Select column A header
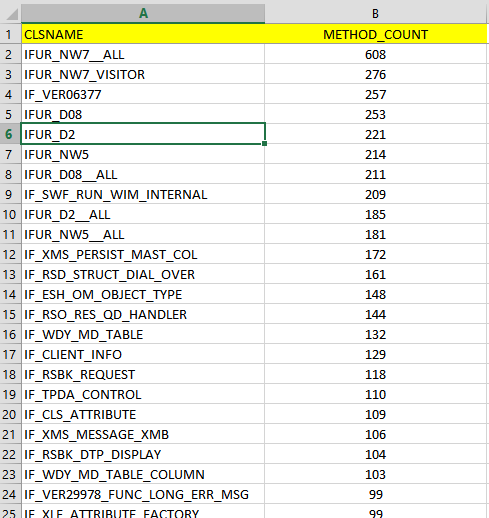 tap(143, 13)
